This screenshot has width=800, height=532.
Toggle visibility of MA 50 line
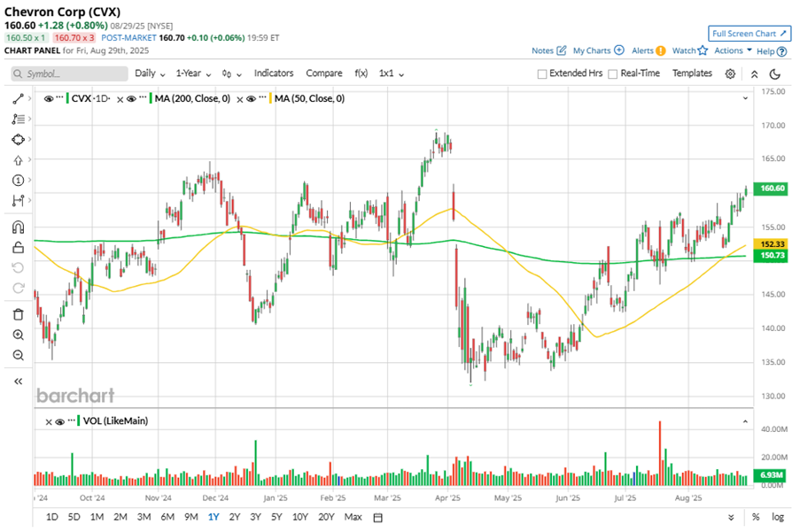click(x=251, y=99)
